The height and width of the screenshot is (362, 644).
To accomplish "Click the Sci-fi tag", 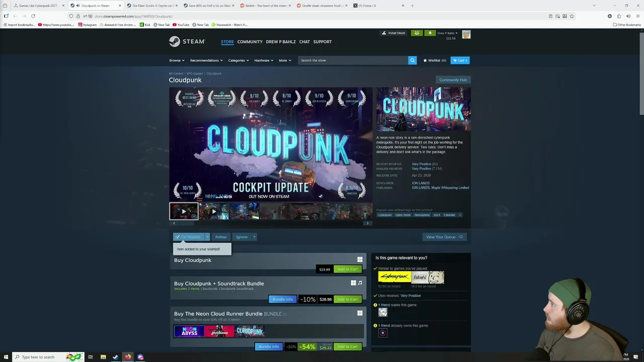I will coord(437,215).
